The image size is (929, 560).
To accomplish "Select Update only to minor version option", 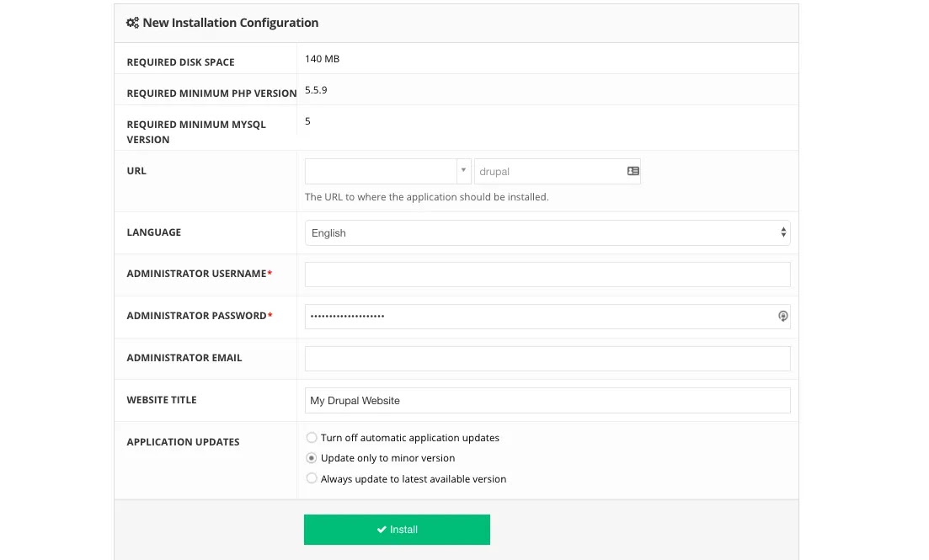I will coord(311,458).
